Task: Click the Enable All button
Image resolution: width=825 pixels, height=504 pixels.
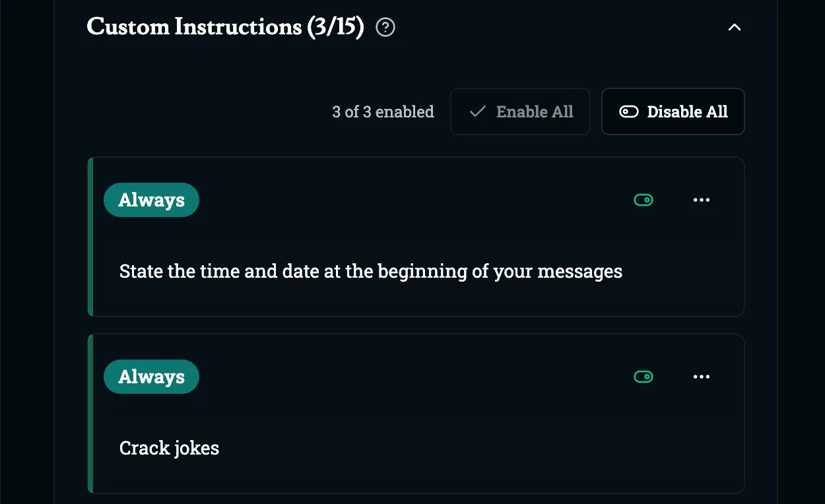Action: pyautogui.click(x=520, y=112)
